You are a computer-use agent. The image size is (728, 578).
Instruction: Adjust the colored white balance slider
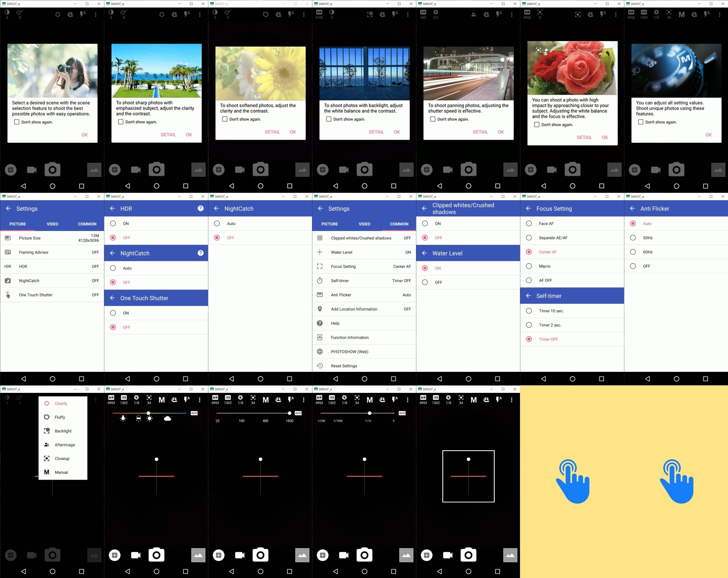(x=149, y=413)
